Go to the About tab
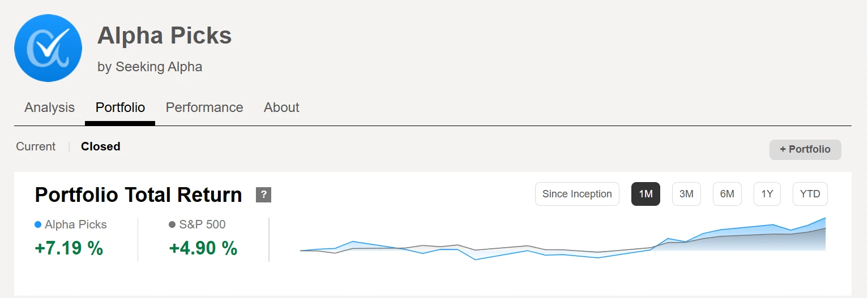Screen dimensions: 868x298 [281, 107]
